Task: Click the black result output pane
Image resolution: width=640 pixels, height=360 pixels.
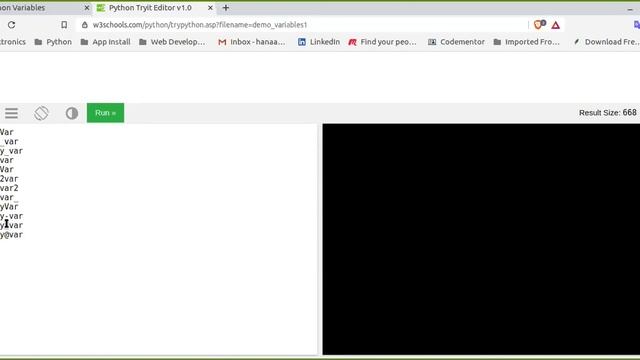Action: point(481,239)
